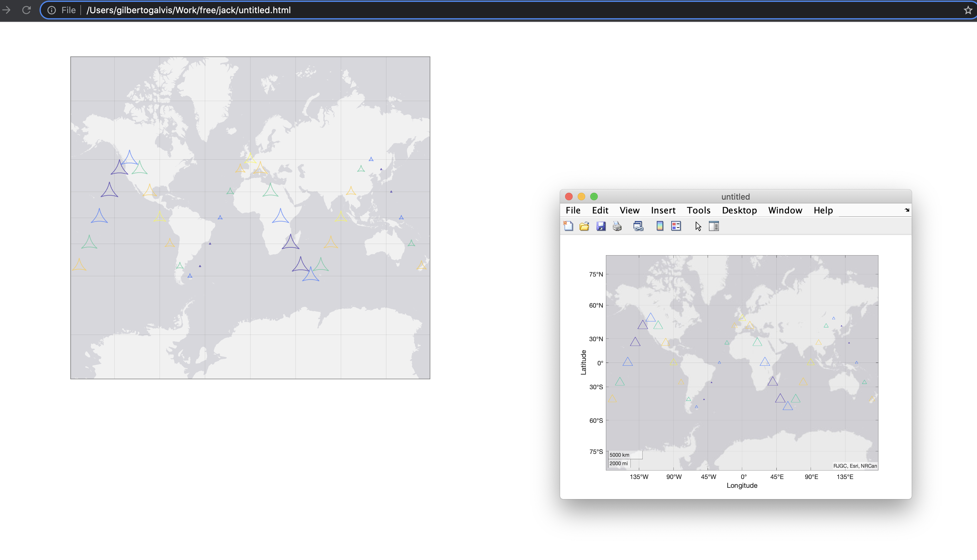Screen dimensions: 977x560
Task: Click the New Figure toolbar icon
Action: click(568, 226)
